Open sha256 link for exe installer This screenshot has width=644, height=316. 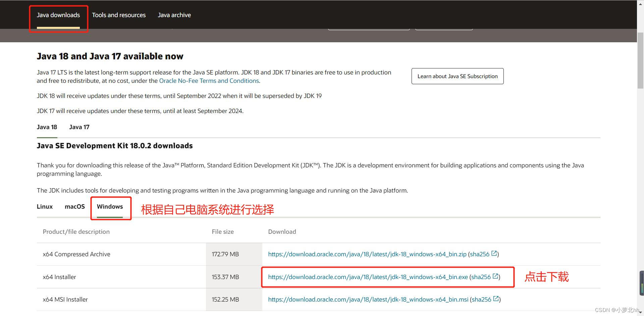(481, 277)
